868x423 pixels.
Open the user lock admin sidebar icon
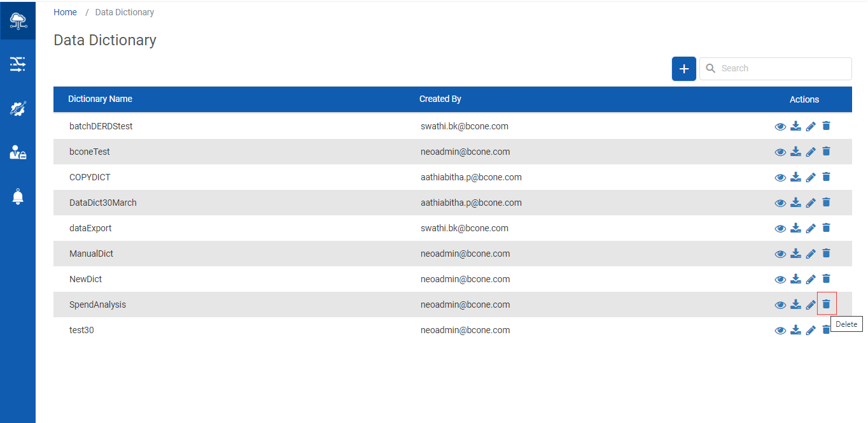click(x=18, y=152)
